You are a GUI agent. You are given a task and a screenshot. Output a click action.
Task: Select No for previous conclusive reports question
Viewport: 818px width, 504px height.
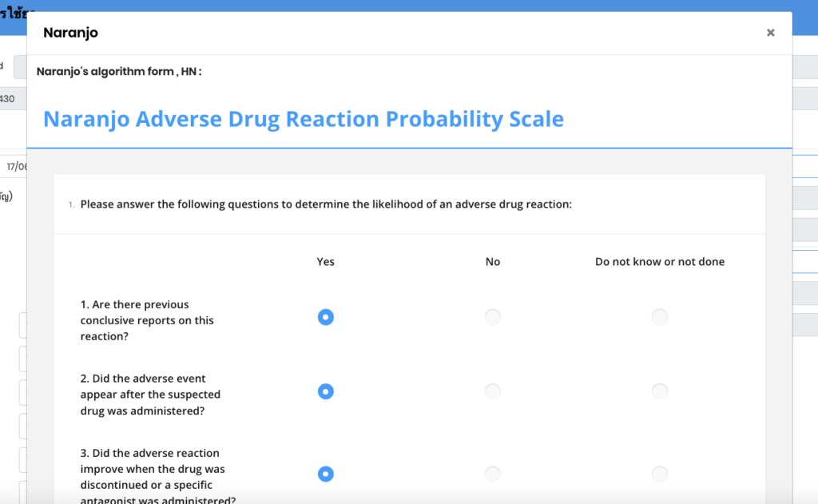pyautogui.click(x=493, y=317)
